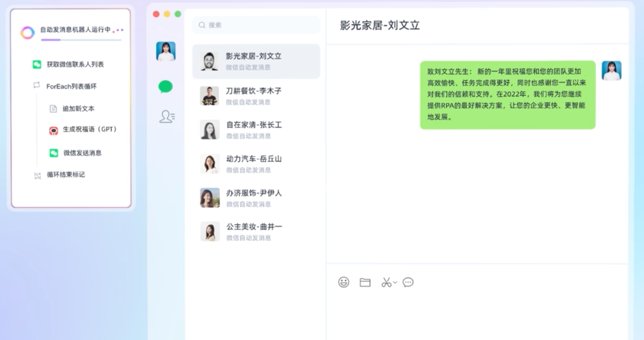Click 刘文立's contact avatar
Viewport: 644px width, 340px height.
tap(210, 61)
